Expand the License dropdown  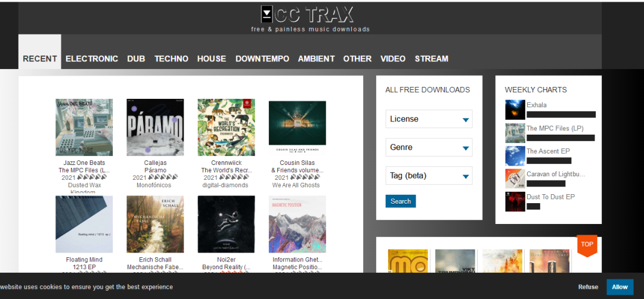click(x=429, y=119)
